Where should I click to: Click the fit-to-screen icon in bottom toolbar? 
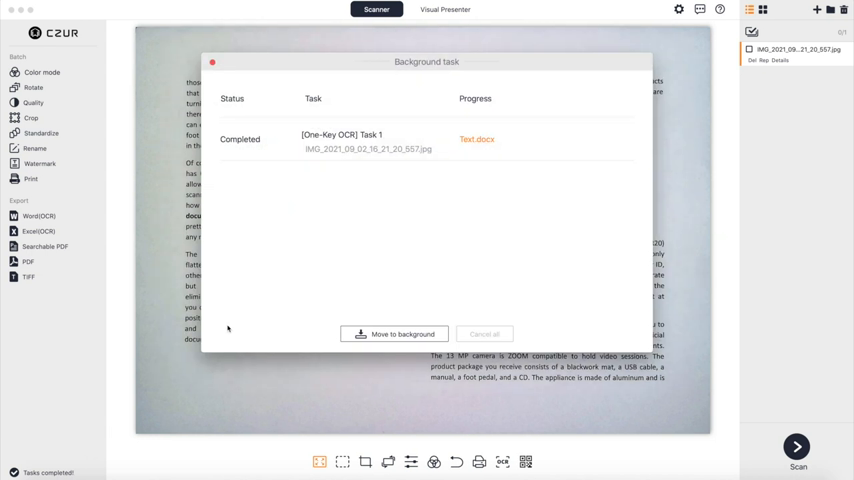click(x=320, y=462)
